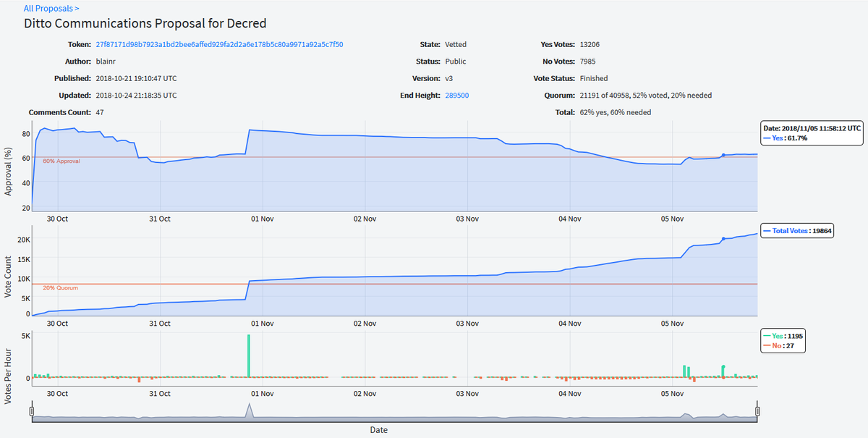Click the 'End Height:' field label
This screenshot has height=438, width=868.
click(x=420, y=96)
